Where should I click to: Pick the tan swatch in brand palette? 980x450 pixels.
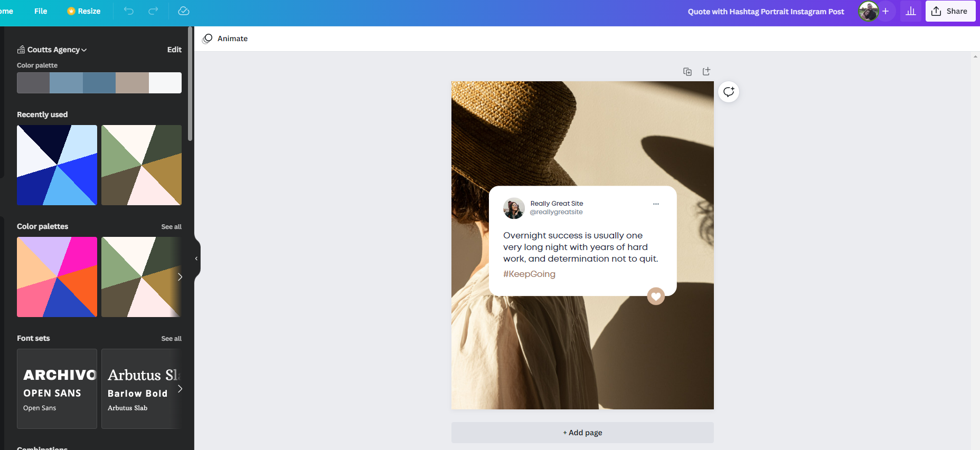(x=132, y=83)
